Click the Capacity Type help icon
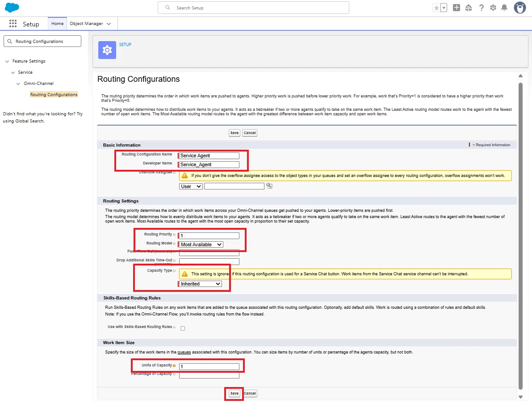532x404 pixels. coord(174,271)
